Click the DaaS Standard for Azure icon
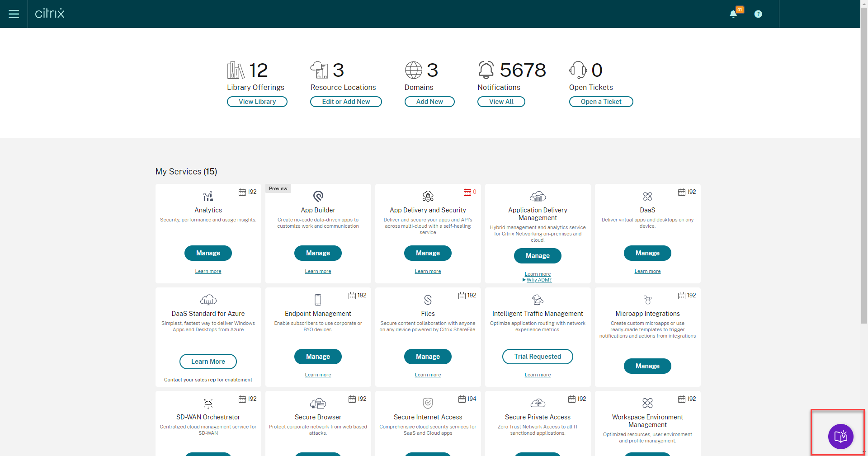 [x=208, y=300]
